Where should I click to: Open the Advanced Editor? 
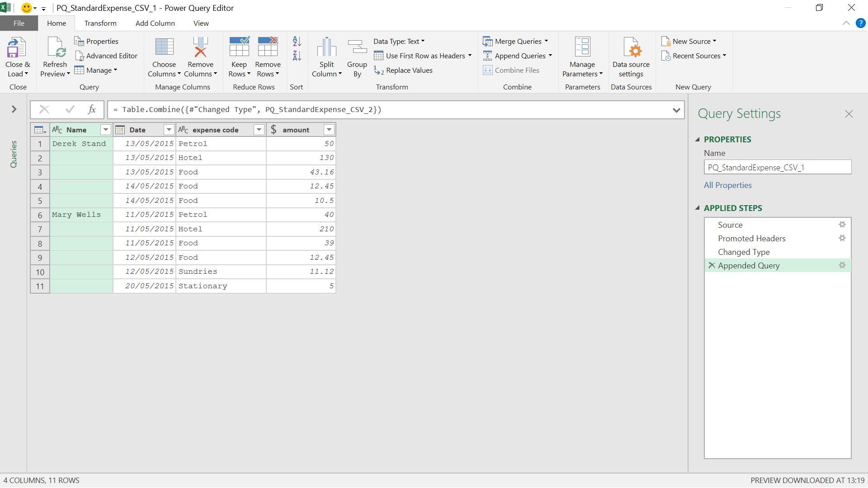pos(106,56)
